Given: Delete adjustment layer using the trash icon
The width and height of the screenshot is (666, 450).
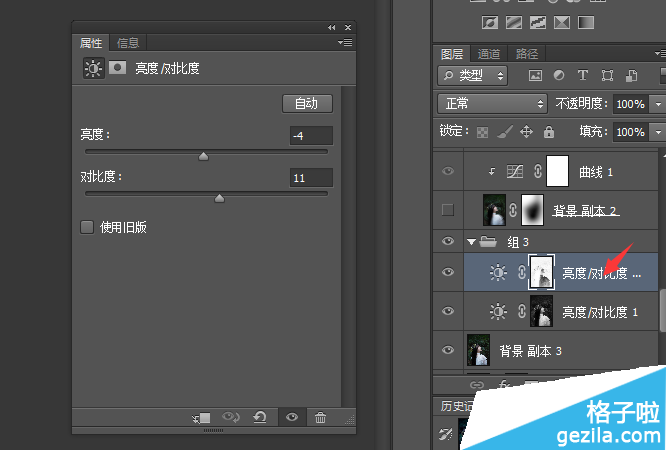Looking at the screenshot, I should pos(320,418).
